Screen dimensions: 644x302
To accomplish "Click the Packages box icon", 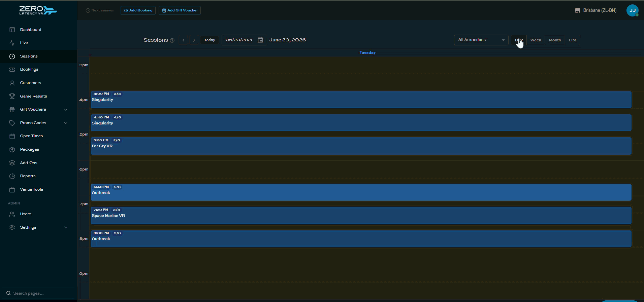I will [x=12, y=149].
